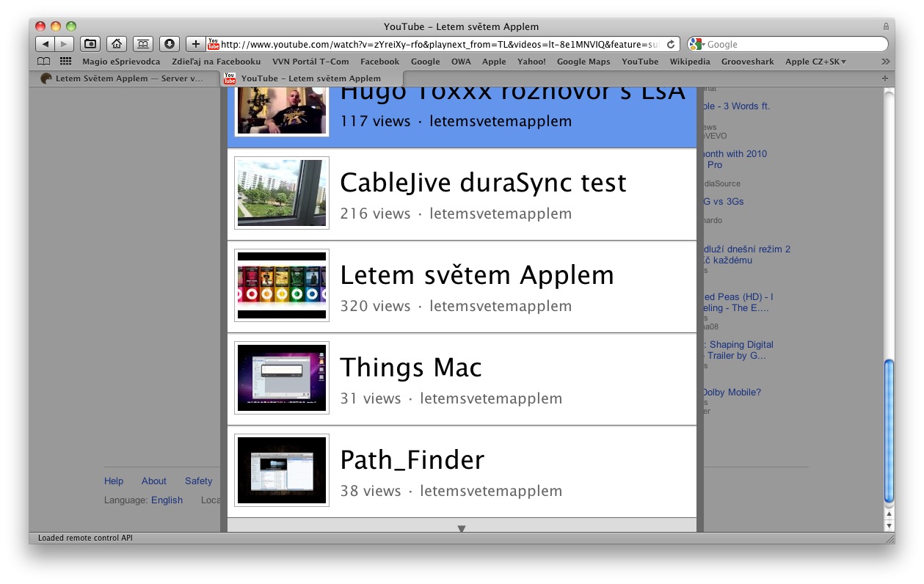The image size is (924, 584).
Task: Open the Things Mac video thumbnail
Action: click(281, 377)
